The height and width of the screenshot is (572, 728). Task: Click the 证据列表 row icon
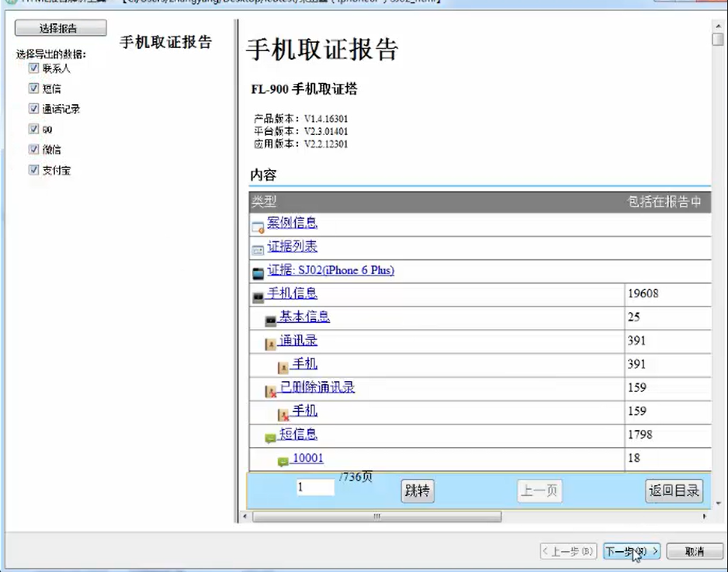pyautogui.click(x=258, y=250)
